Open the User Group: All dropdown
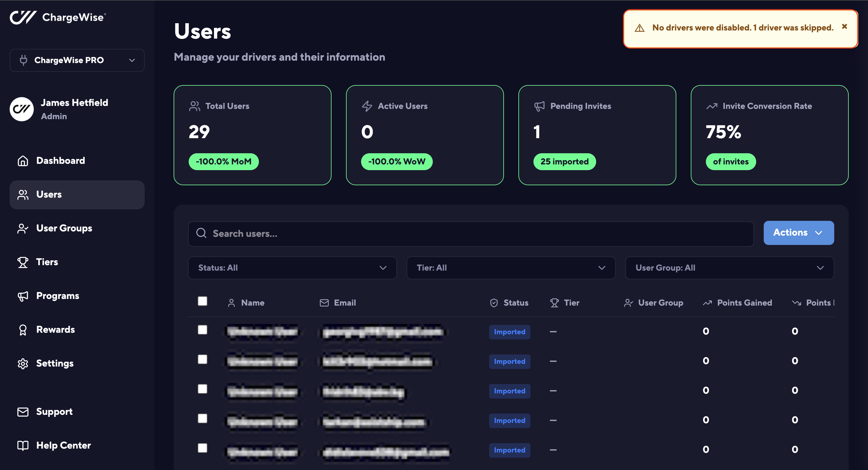Screen dimensions: 868x470 [729, 268]
